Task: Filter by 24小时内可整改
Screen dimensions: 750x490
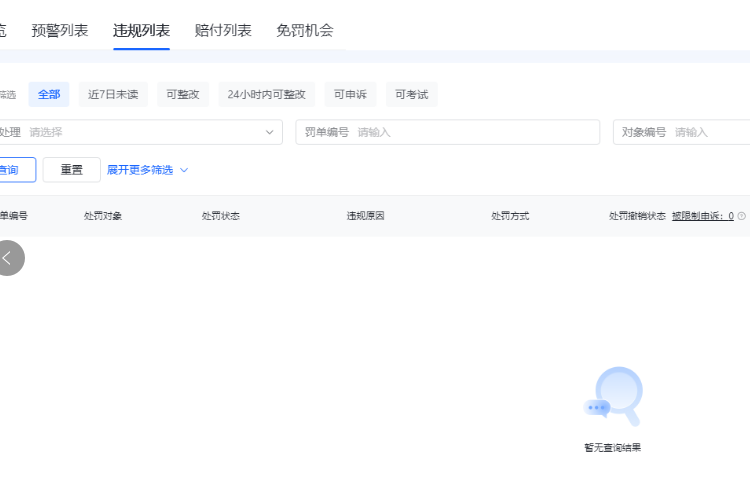Action: coord(266,95)
